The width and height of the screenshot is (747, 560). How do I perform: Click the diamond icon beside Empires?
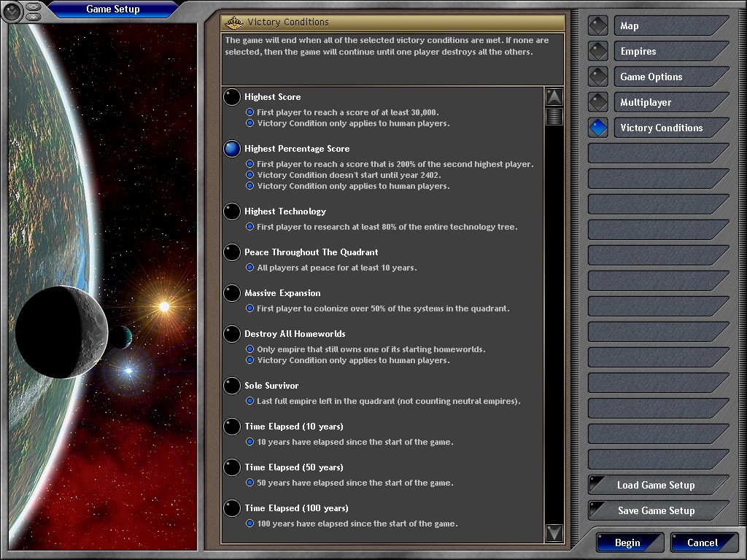[598, 51]
